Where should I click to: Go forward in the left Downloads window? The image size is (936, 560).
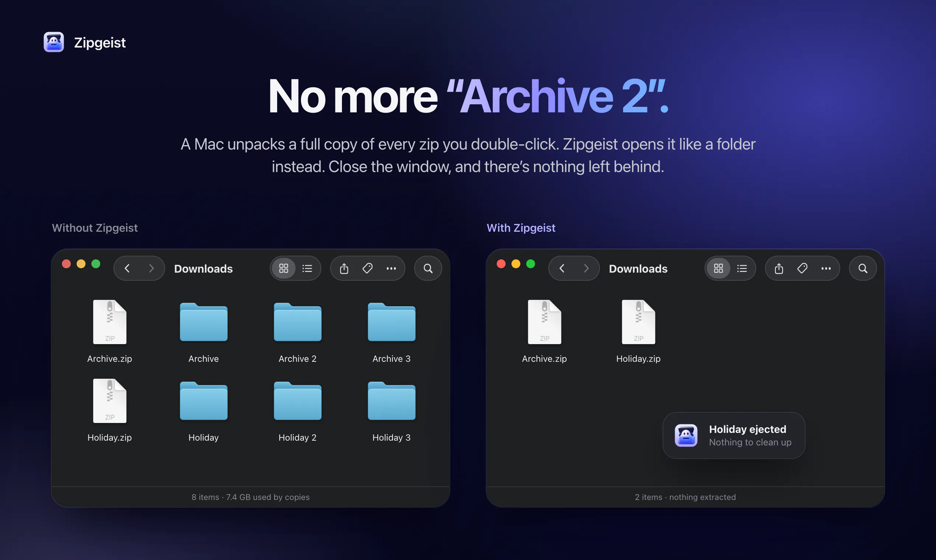[151, 268]
